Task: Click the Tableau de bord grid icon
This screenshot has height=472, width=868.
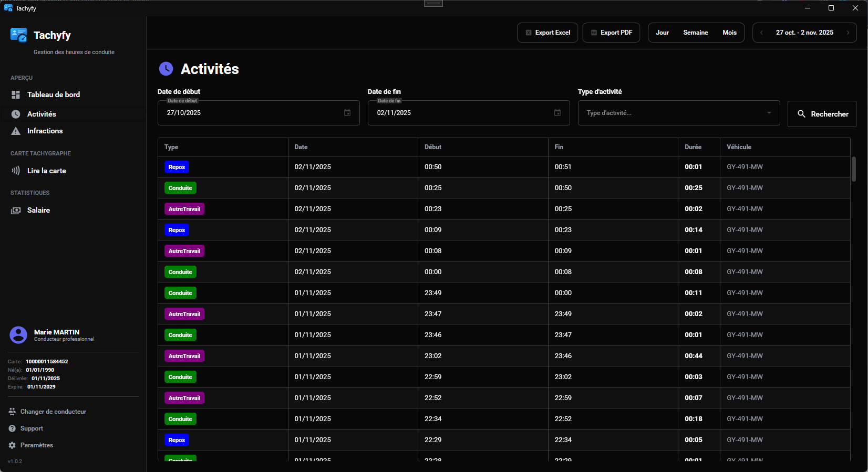Action: 16,95
